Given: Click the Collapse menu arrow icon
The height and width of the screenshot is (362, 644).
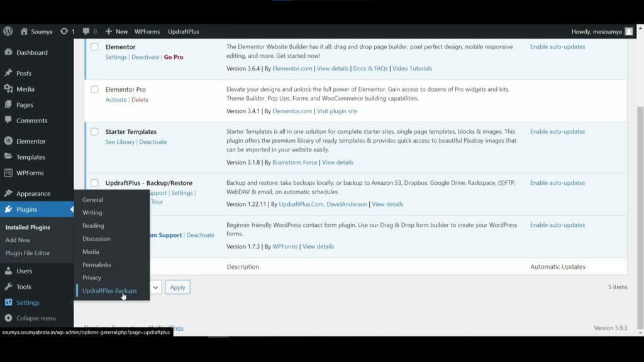Looking at the screenshot, I should click(x=8, y=318).
